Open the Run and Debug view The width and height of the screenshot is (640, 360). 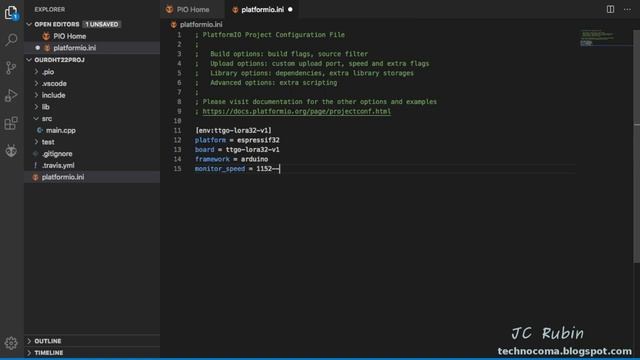[x=11, y=95]
